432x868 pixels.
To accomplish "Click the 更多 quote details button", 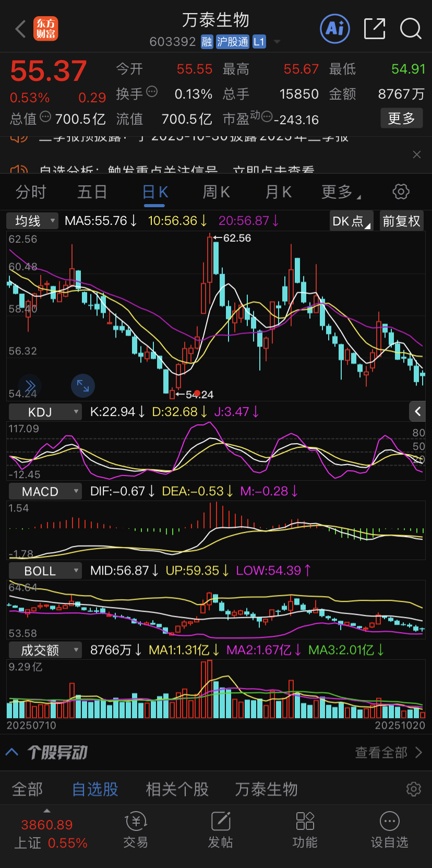I will tap(401, 118).
